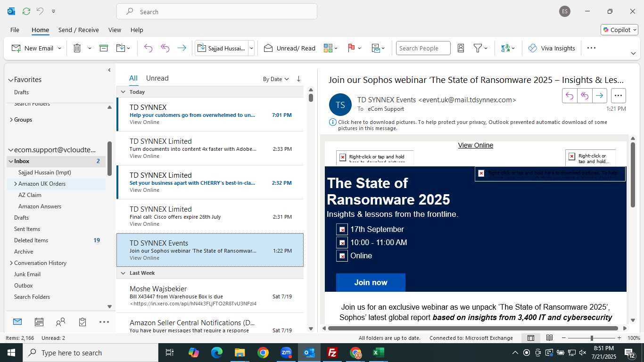Click the Undo icon in title bar

point(40,11)
